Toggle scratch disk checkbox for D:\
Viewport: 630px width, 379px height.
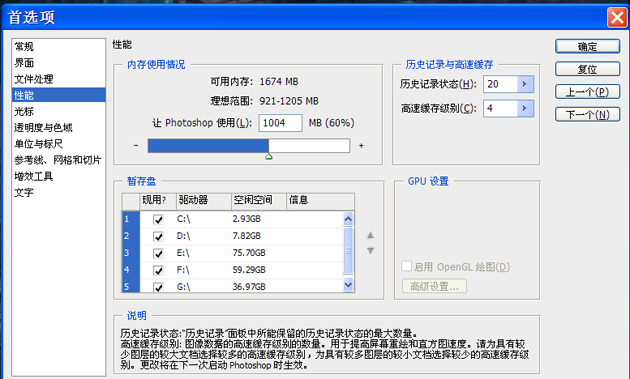[158, 236]
